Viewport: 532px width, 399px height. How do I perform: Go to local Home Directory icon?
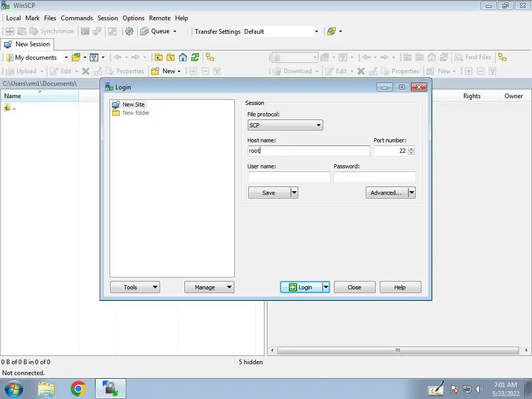pyautogui.click(x=183, y=57)
